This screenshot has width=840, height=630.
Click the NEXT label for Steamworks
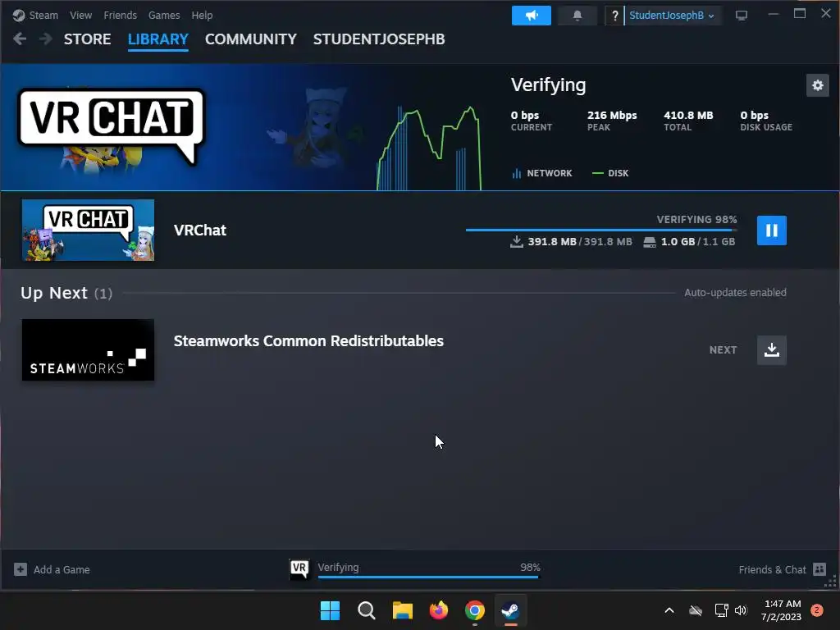[x=723, y=349]
